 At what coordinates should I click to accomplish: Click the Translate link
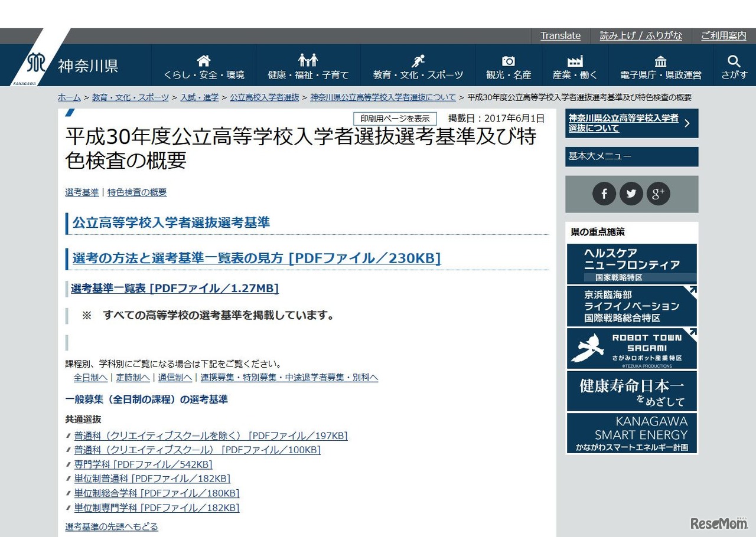click(x=560, y=35)
